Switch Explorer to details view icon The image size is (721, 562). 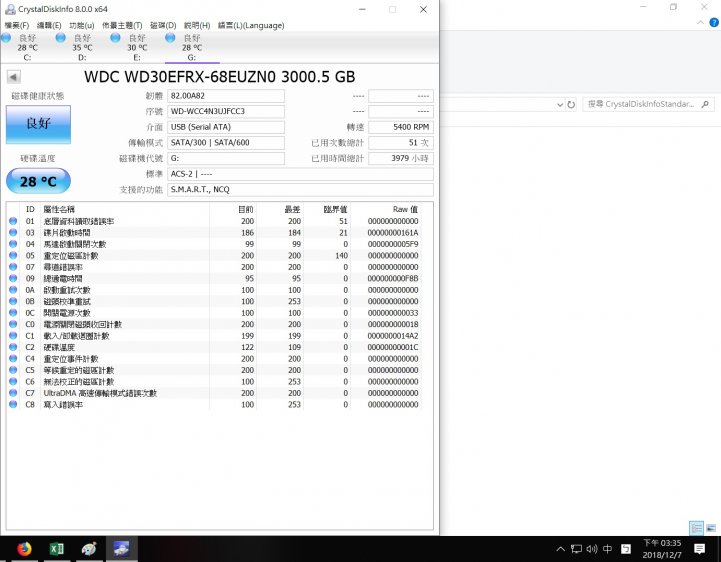696,528
